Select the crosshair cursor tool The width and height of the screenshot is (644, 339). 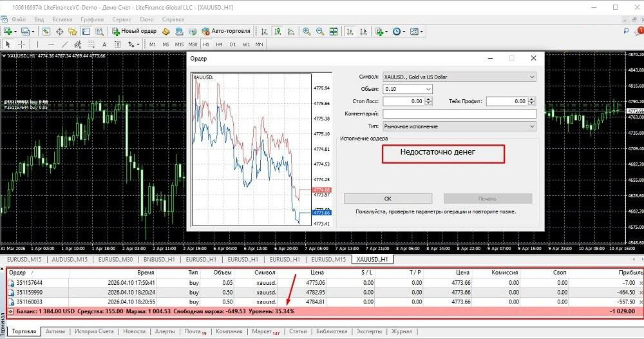pos(21,44)
